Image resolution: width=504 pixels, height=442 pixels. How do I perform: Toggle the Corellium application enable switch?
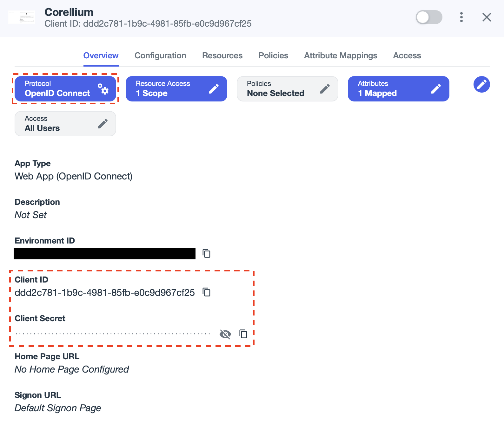[x=429, y=17]
